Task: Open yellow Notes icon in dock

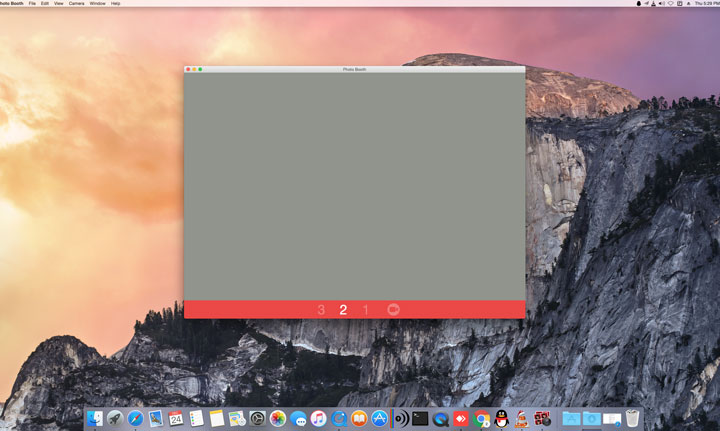Action: click(x=217, y=419)
